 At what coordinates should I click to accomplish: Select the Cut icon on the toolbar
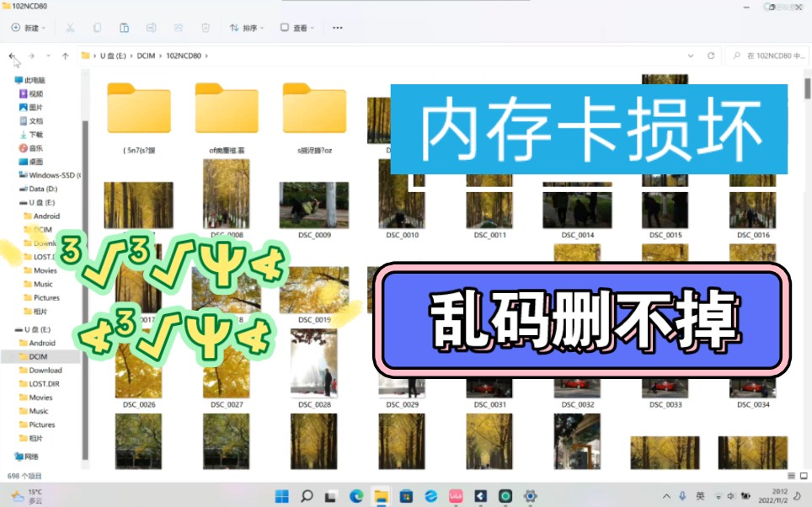[x=70, y=27]
